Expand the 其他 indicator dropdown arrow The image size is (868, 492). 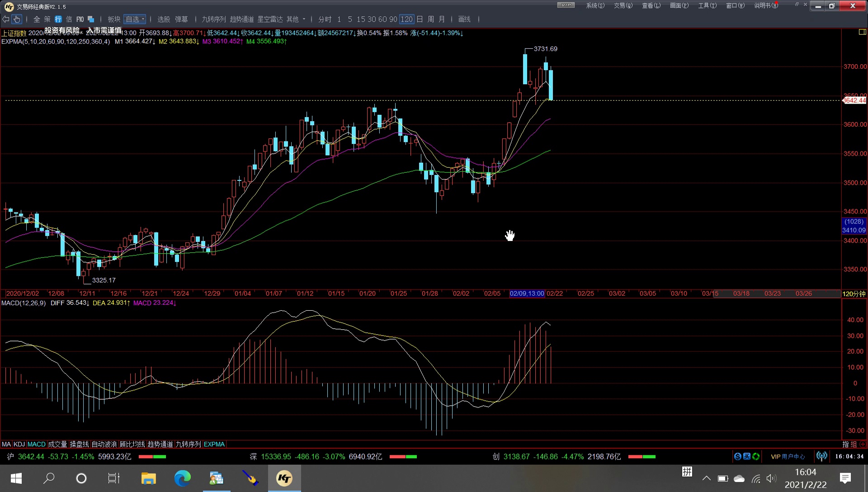click(304, 19)
